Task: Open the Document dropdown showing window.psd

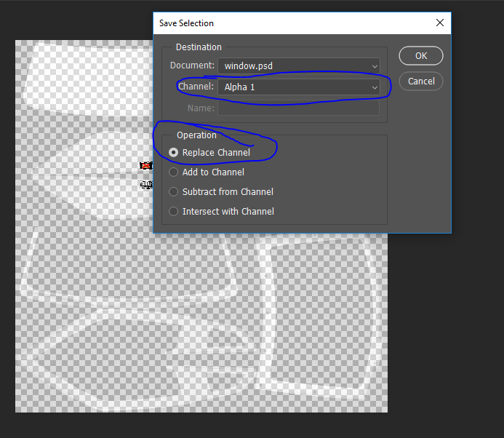Action: pyautogui.click(x=298, y=66)
